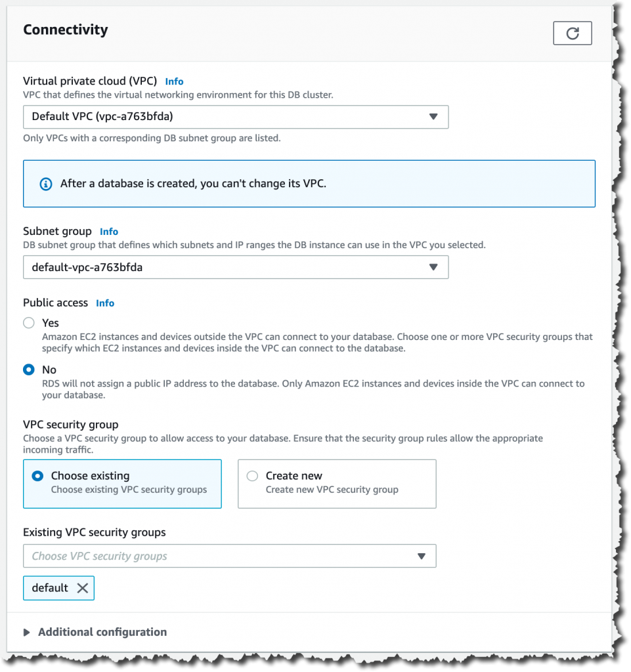The height and width of the screenshot is (672, 631).
Task: Open Info link next to Subnet group
Action: [109, 232]
